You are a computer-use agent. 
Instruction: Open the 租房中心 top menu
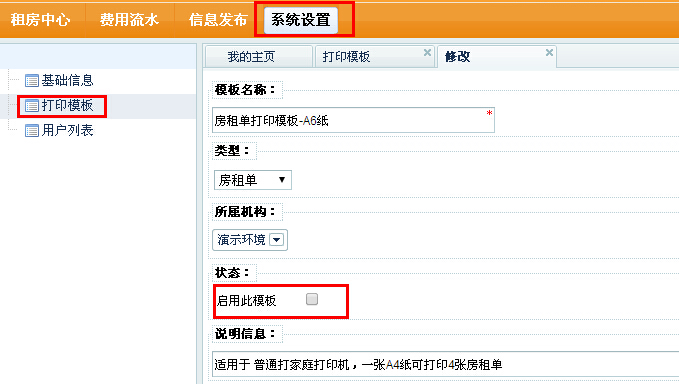tap(40, 20)
